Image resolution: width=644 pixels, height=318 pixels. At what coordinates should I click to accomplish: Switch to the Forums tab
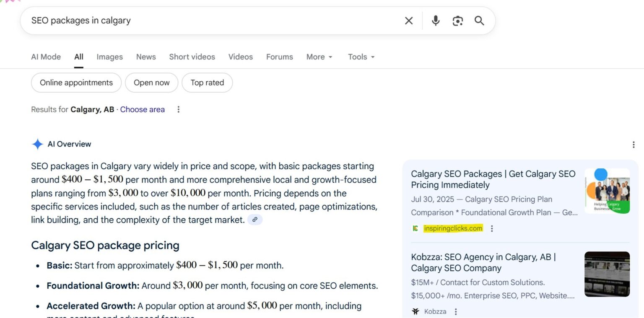(279, 57)
